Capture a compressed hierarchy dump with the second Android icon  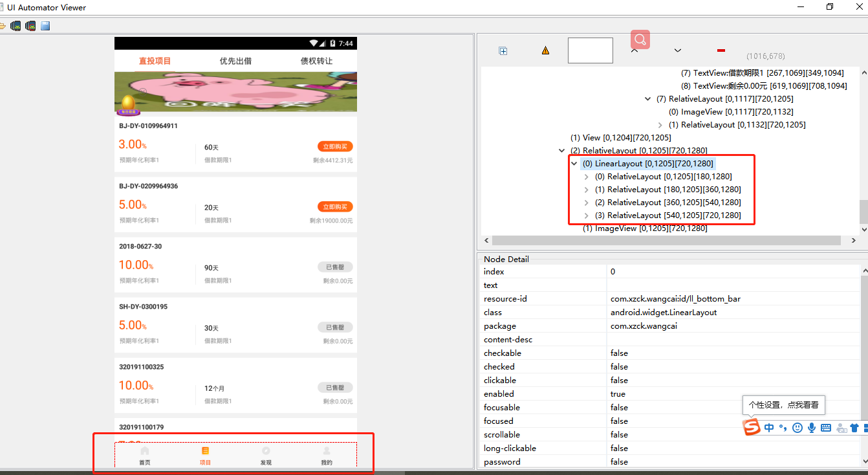30,26
